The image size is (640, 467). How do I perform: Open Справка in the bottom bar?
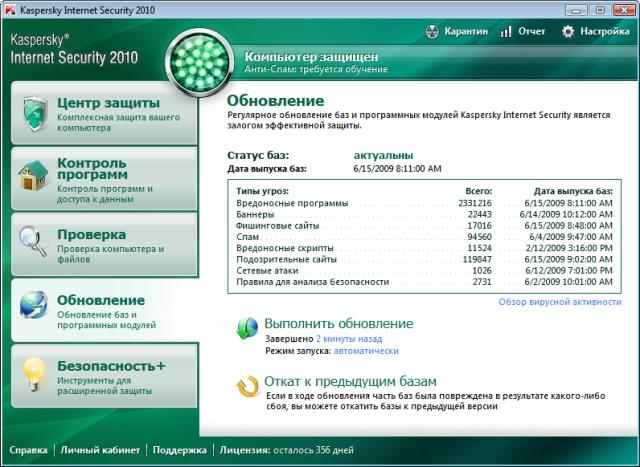(x=28, y=450)
